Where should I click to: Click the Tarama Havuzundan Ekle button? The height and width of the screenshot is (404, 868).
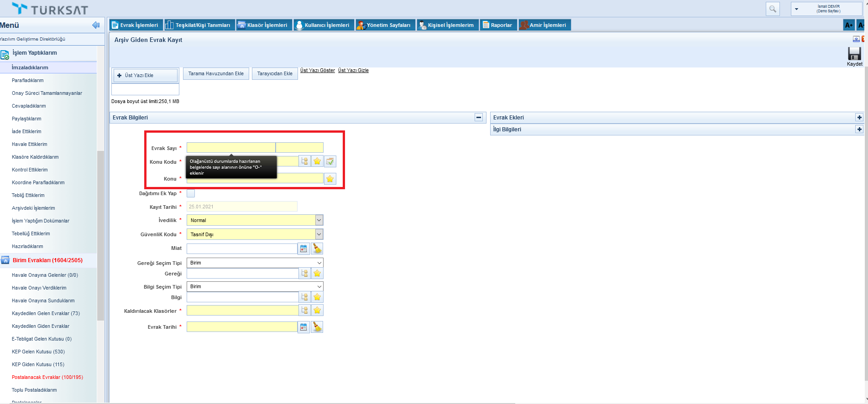[x=216, y=74]
